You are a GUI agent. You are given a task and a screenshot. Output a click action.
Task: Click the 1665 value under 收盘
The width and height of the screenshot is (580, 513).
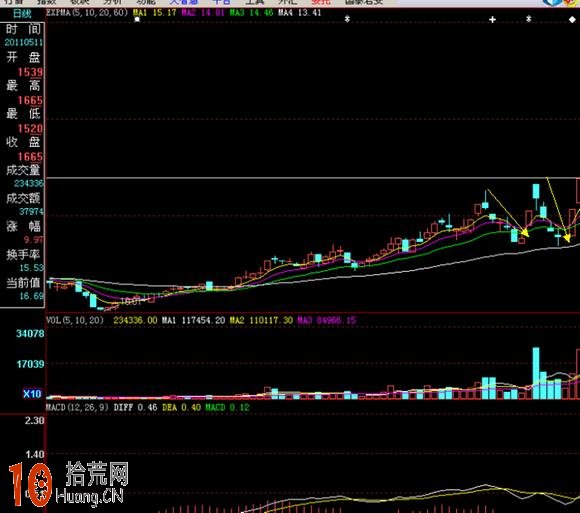(30, 156)
